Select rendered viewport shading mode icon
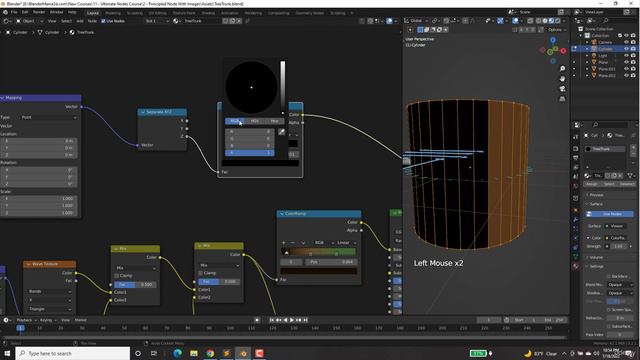The height and width of the screenshot is (360, 640). point(558,21)
